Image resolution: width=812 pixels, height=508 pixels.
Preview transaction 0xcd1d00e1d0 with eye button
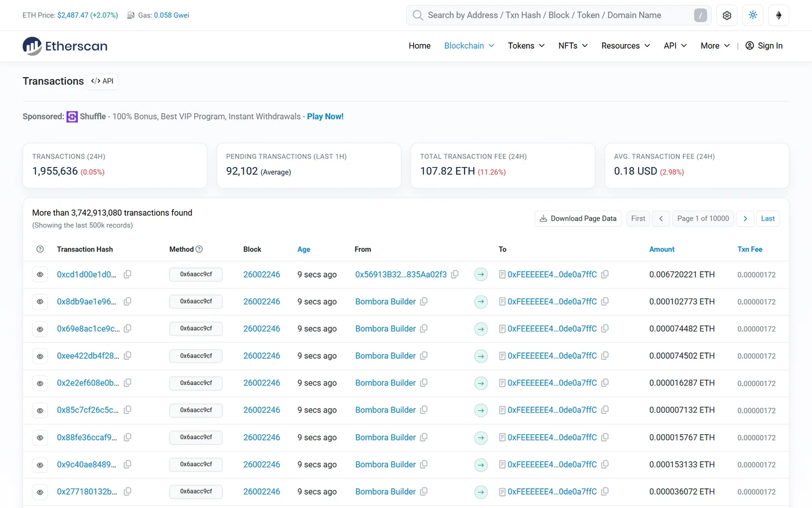(40, 275)
